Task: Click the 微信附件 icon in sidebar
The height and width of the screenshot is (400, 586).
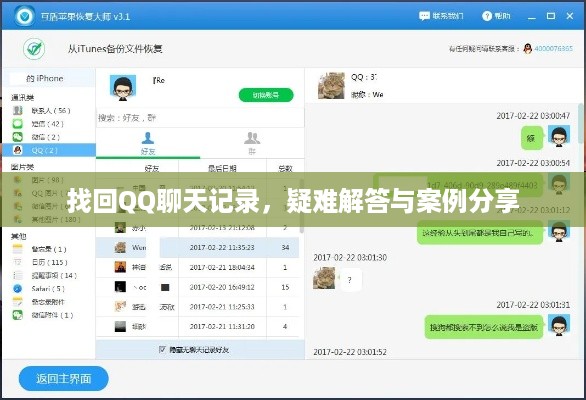Action: pyautogui.click(x=18, y=315)
